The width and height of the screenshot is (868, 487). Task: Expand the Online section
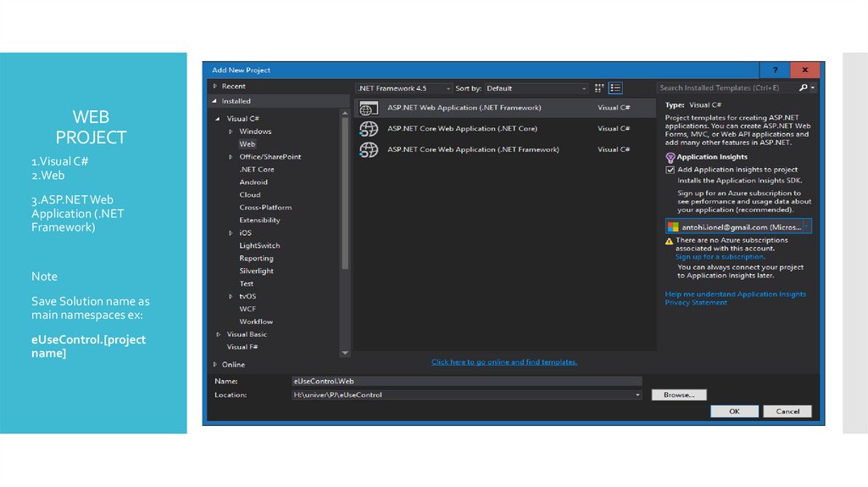tap(214, 365)
